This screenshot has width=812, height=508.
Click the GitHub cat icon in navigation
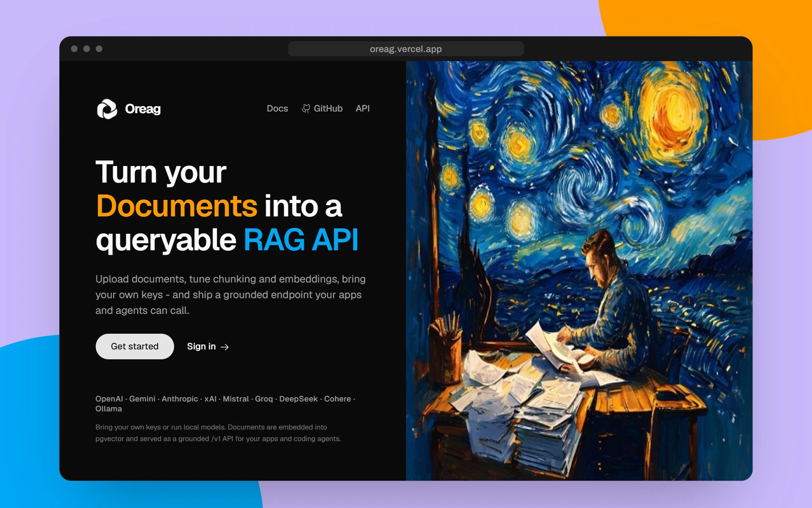(306, 109)
